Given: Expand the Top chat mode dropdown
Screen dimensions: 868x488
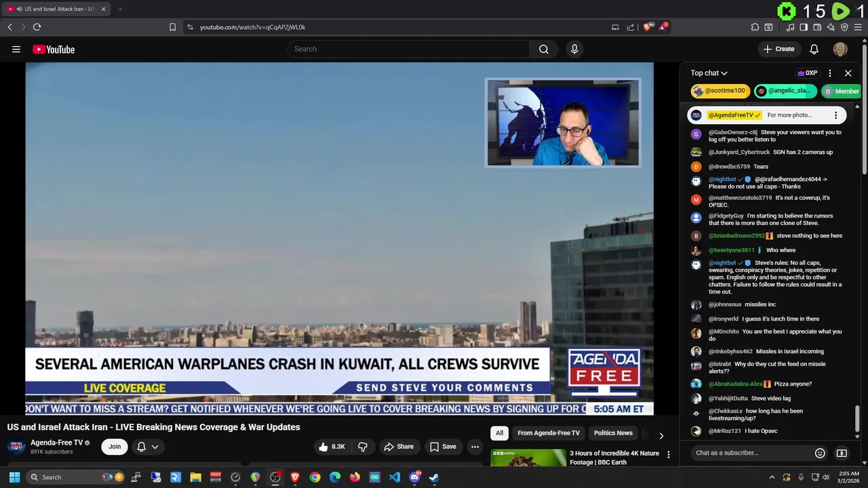Looking at the screenshot, I should 709,73.
